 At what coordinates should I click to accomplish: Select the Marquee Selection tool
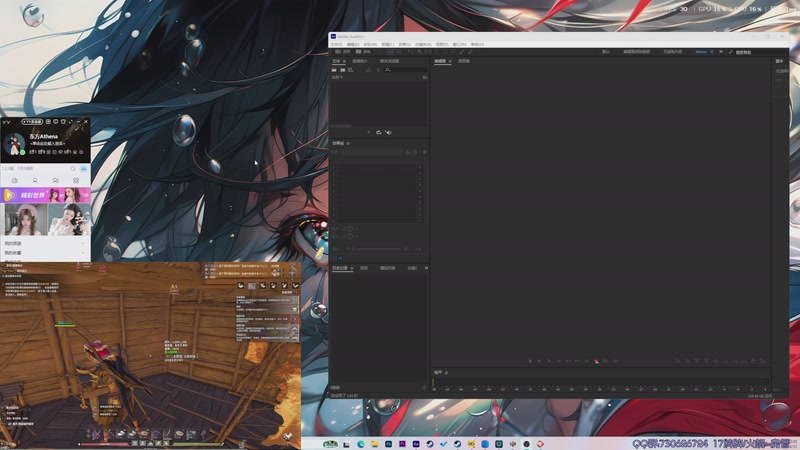tap(445, 52)
